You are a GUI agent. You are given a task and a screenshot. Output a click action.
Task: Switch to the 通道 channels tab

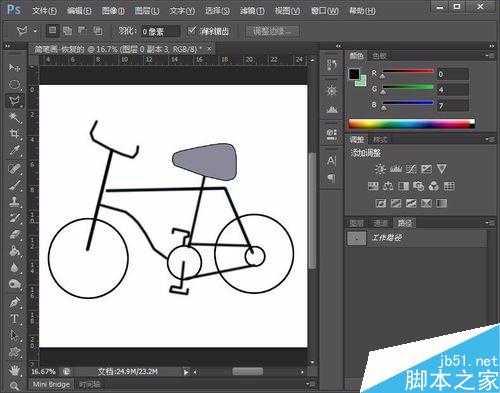point(380,223)
